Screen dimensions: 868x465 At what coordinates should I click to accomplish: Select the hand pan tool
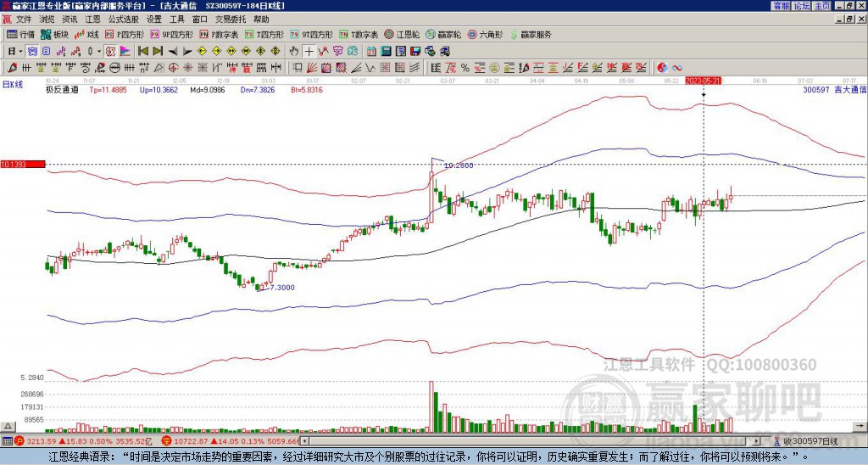(294, 52)
